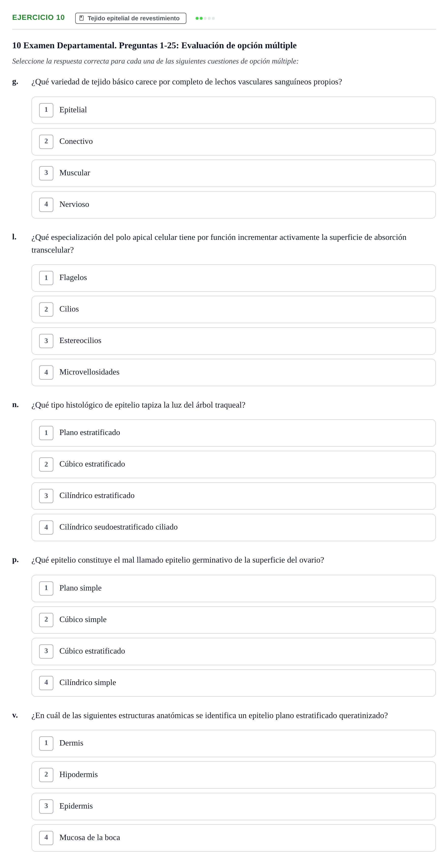
Task: Pick the Flagelos answer option
Action: (x=233, y=278)
